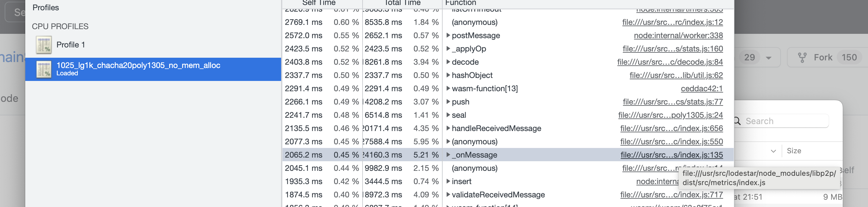Select Profile 1 in the sidebar
The height and width of the screenshot is (207, 868).
[x=71, y=45]
